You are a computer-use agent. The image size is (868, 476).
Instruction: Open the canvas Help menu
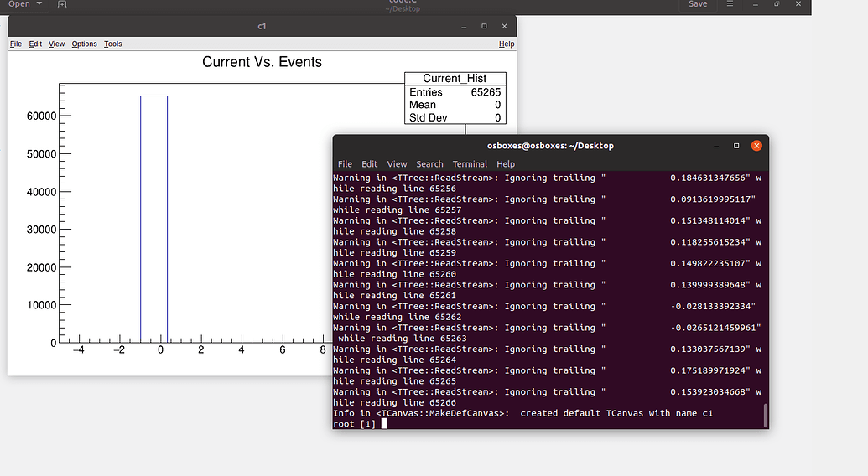507,44
